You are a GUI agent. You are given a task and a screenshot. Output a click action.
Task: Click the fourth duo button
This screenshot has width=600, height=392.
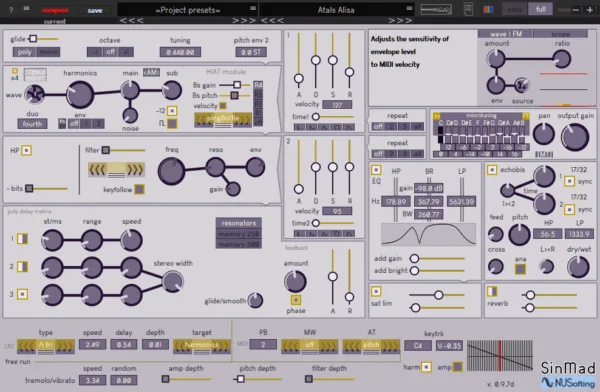pyautogui.click(x=32, y=124)
